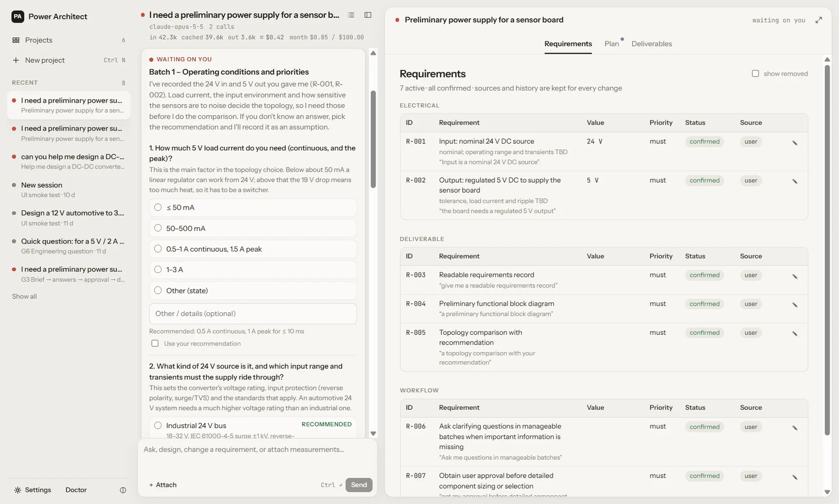The width and height of the screenshot is (839, 504).
Task: Edit requirement R-001 with pencil icon
Action: pos(795,143)
